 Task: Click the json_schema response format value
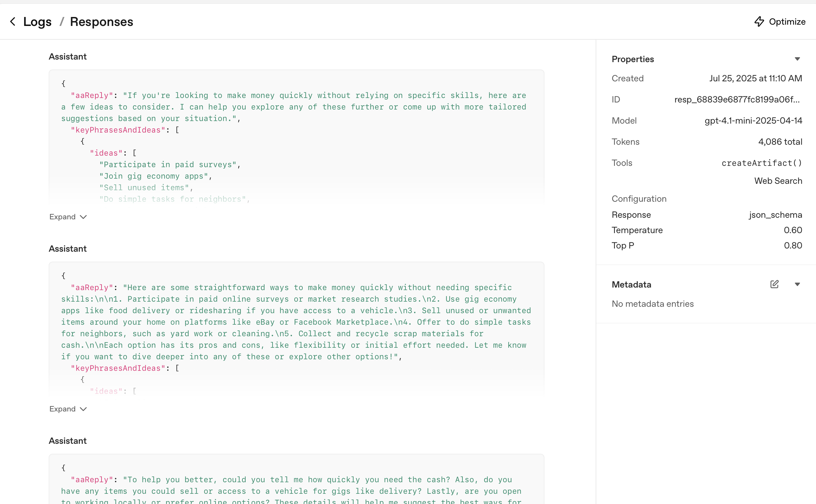(x=775, y=215)
